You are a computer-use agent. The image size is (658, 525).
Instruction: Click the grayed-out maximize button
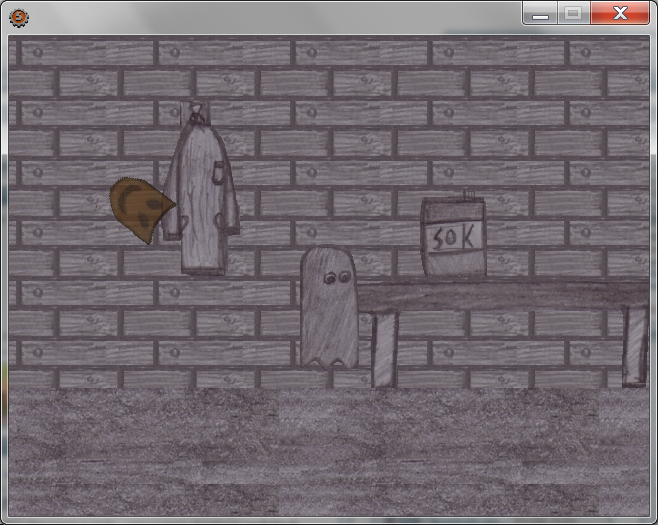573,14
